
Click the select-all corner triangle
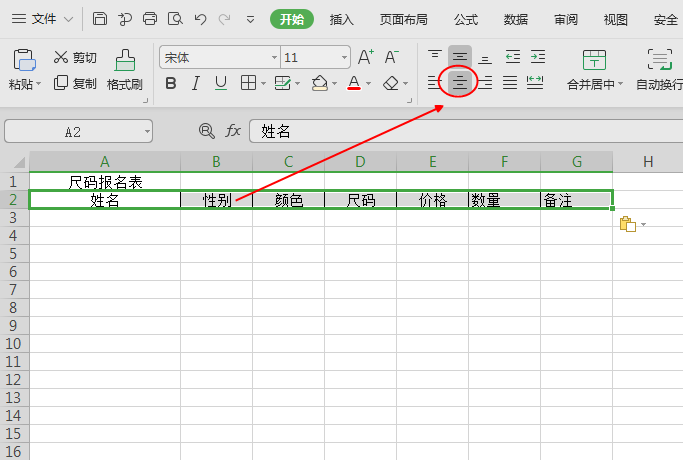click(19, 162)
